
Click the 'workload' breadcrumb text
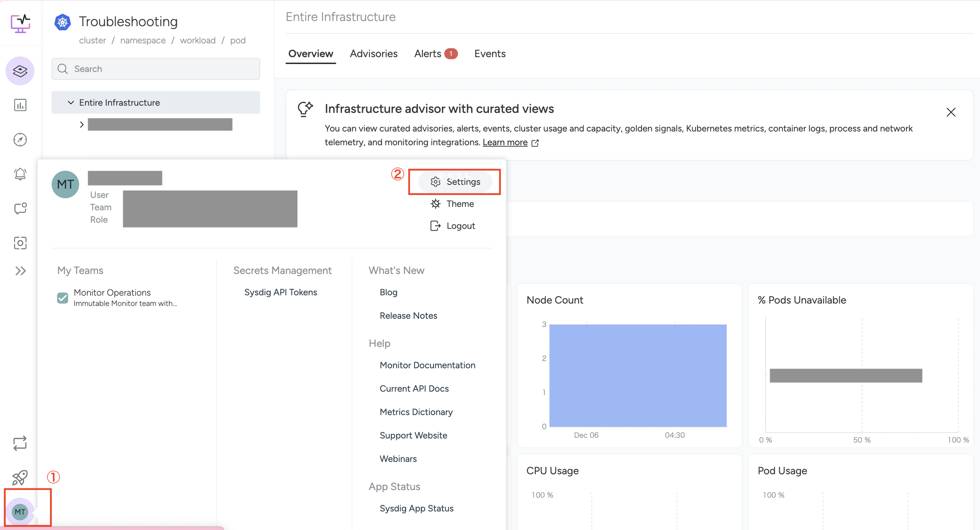pos(198,40)
